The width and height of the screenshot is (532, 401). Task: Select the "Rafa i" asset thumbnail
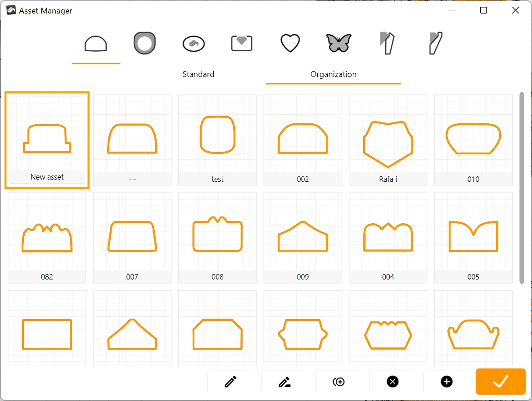tap(388, 140)
